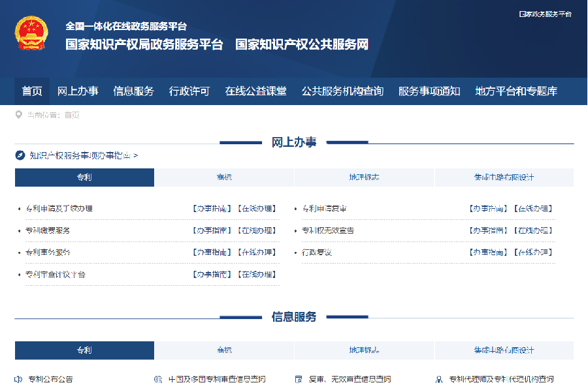Click the icon for 中国及多国专利审查信息查询
The width and height of the screenshot is (588, 387).
tap(157, 379)
